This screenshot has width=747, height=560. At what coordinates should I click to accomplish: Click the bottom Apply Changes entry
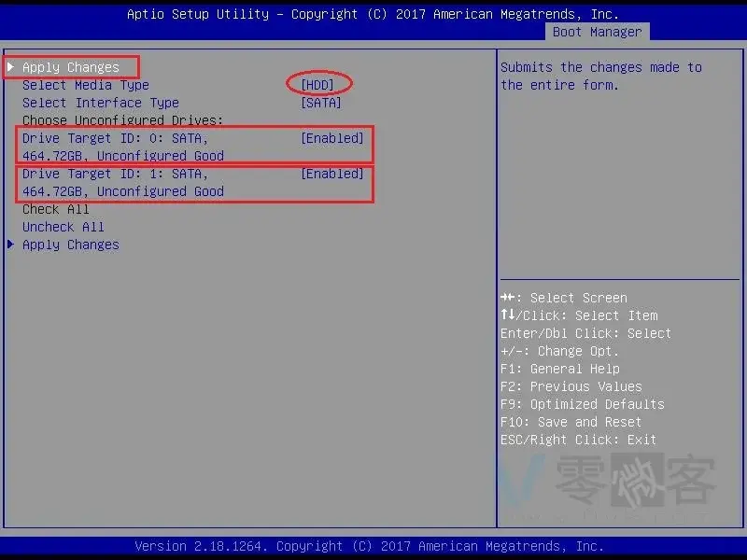pos(71,245)
